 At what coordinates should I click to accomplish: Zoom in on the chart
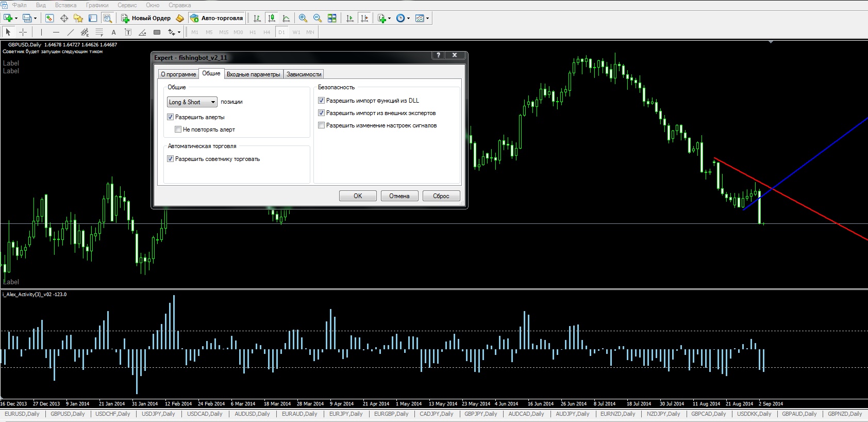[x=303, y=18]
